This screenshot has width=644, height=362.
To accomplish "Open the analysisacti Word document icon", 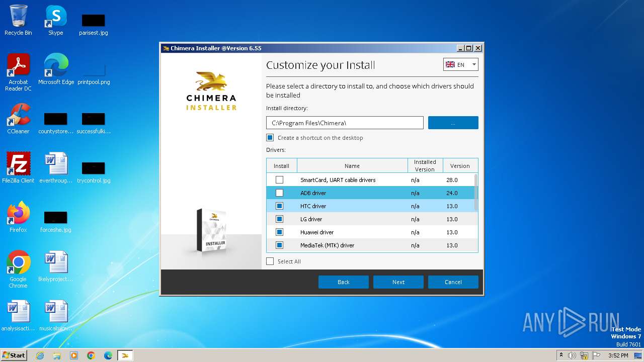I will point(18,316).
